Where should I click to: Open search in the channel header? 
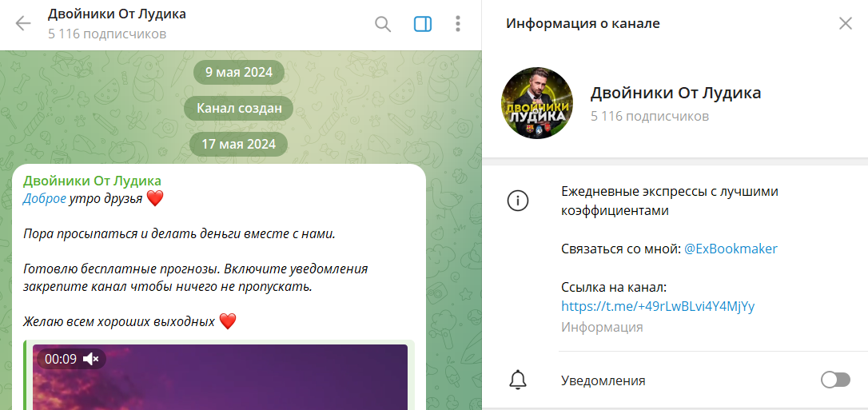coord(383,24)
